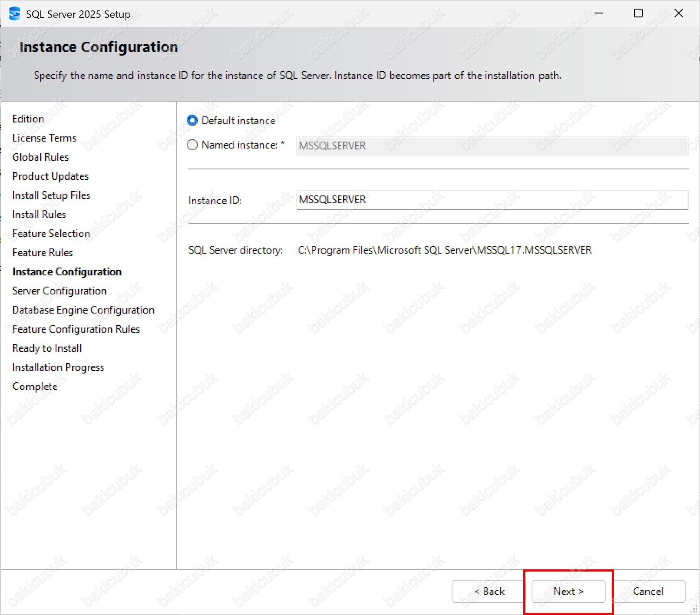Jump to the Product Updates step
This screenshot has height=615, width=700.
tap(50, 176)
